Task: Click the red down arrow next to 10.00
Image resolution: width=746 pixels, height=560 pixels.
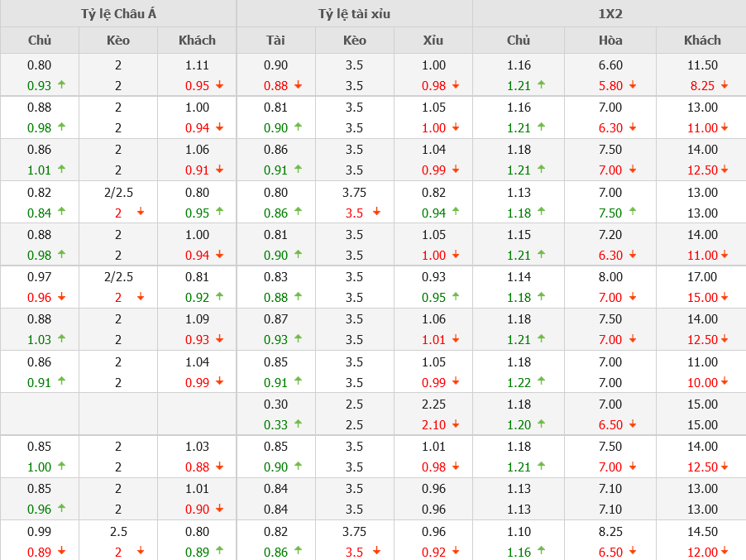Action: [x=724, y=382]
